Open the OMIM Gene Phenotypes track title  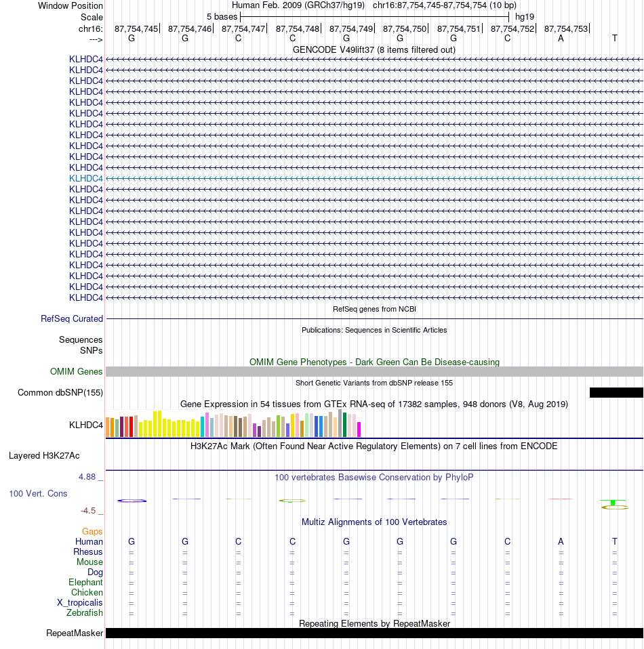point(374,362)
